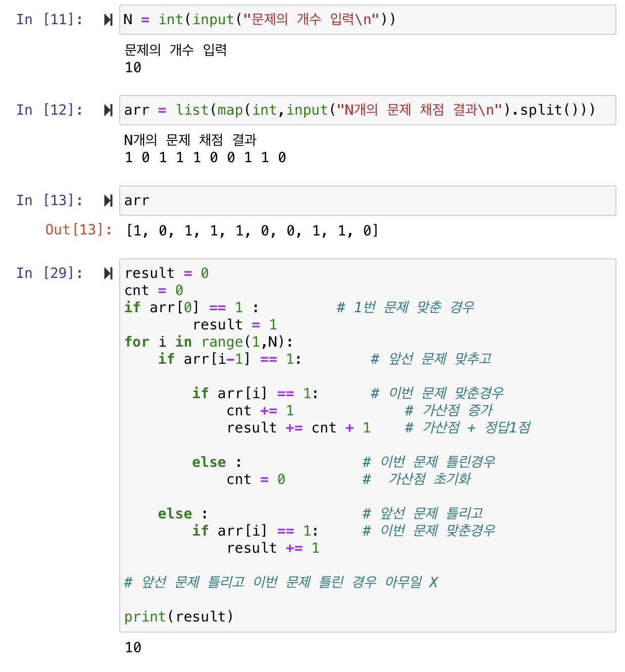
Task: Click the entered values '1 0 1 1 1 0 0 1 1 0'
Action: 206,158
